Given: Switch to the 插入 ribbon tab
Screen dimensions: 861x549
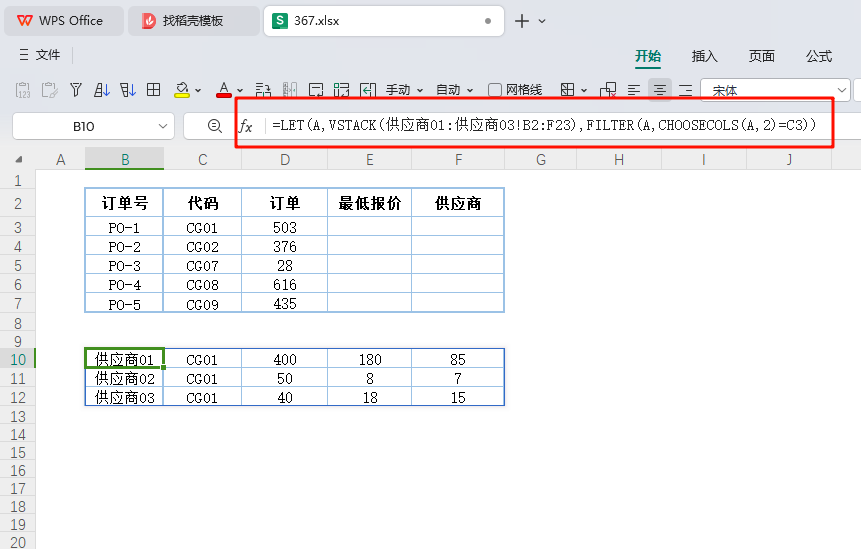Looking at the screenshot, I should click(705, 56).
